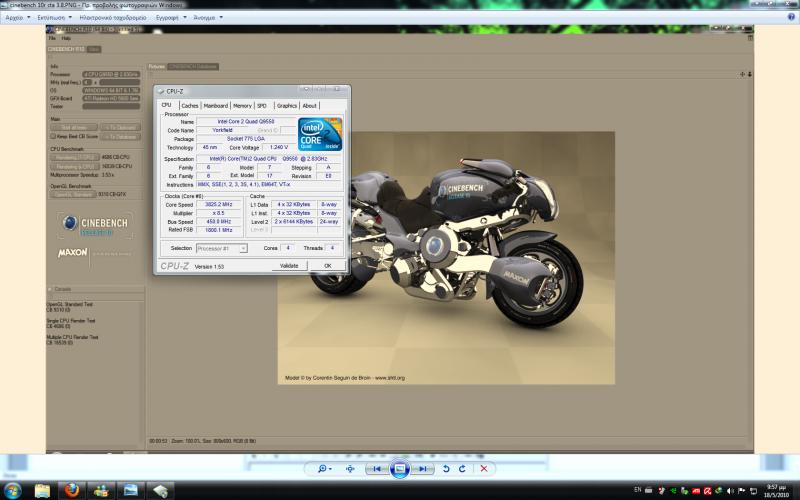Viewport: 800px width, 500px height.
Task: Click the Validate button in CPU-Z
Action: coord(289,266)
